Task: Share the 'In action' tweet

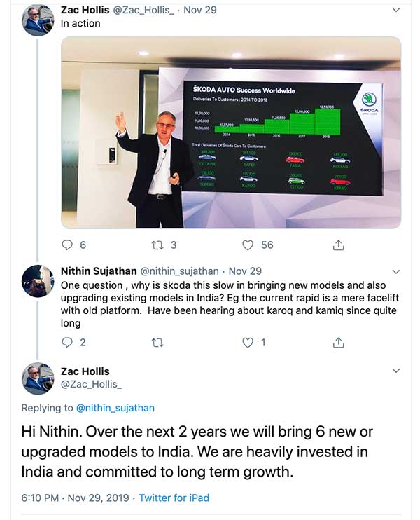Action: pyautogui.click(x=338, y=245)
